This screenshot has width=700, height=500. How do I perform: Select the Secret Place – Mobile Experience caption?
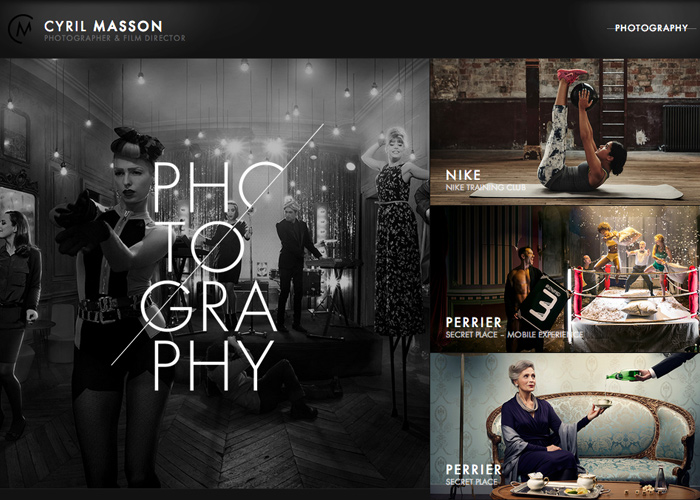coord(514,335)
